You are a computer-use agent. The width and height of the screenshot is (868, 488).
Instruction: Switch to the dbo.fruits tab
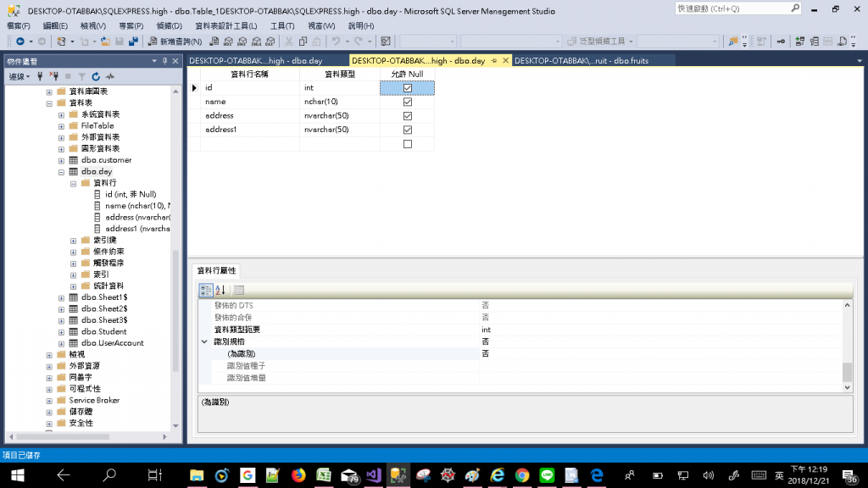[x=581, y=61]
